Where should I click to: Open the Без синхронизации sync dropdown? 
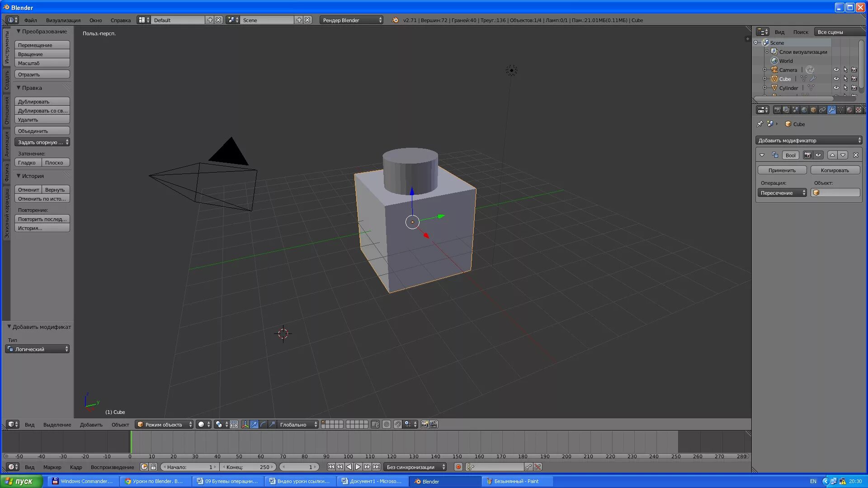415,467
